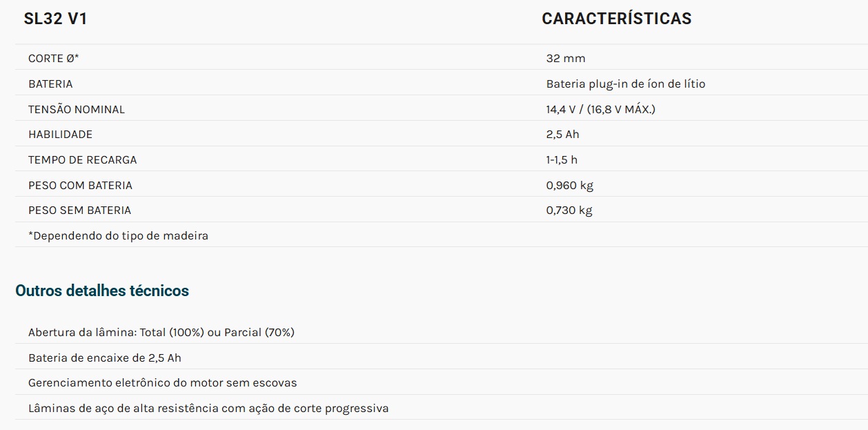Select the BATERIA row label
Screen dimensions: 868x430
[50, 84]
